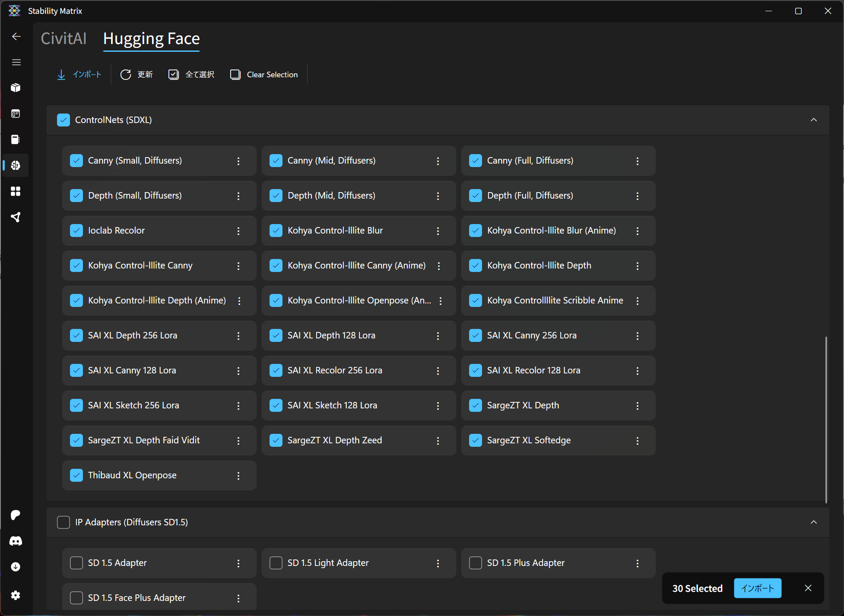Collapse the ControlNets (SDXL) section
The width and height of the screenshot is (844, 616).
click(x=813, y=120)
